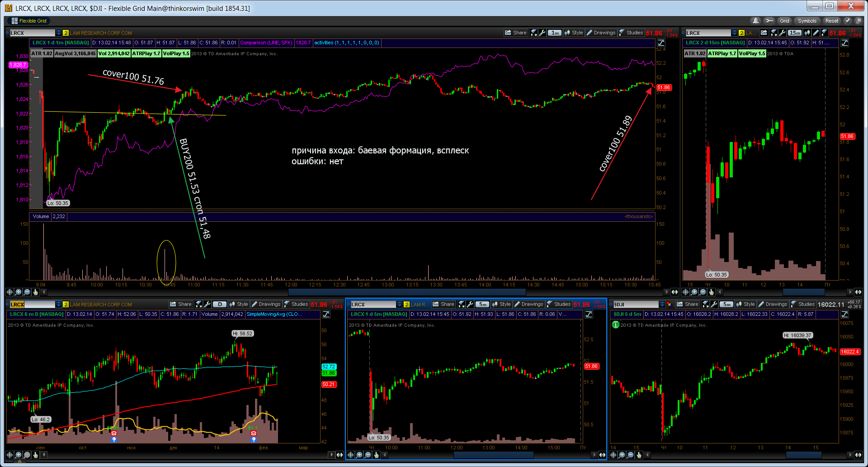Reset the grid layout

pyautogui.click(x=831, y=21)
